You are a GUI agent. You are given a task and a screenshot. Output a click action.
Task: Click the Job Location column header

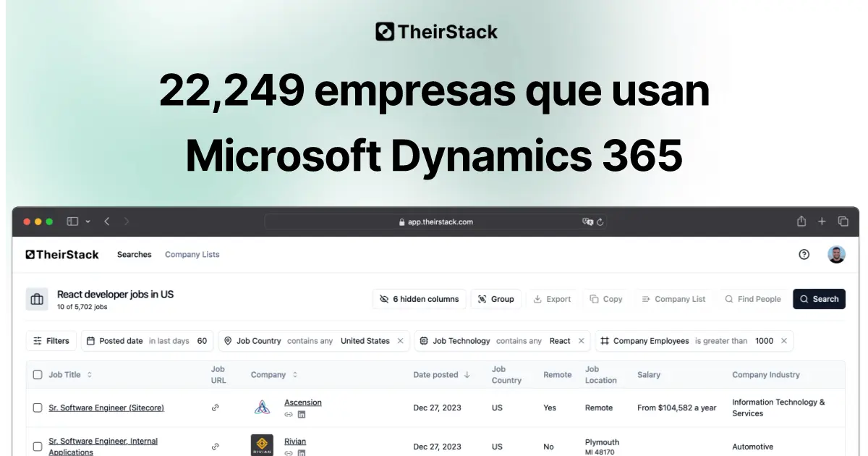point(601,375)
